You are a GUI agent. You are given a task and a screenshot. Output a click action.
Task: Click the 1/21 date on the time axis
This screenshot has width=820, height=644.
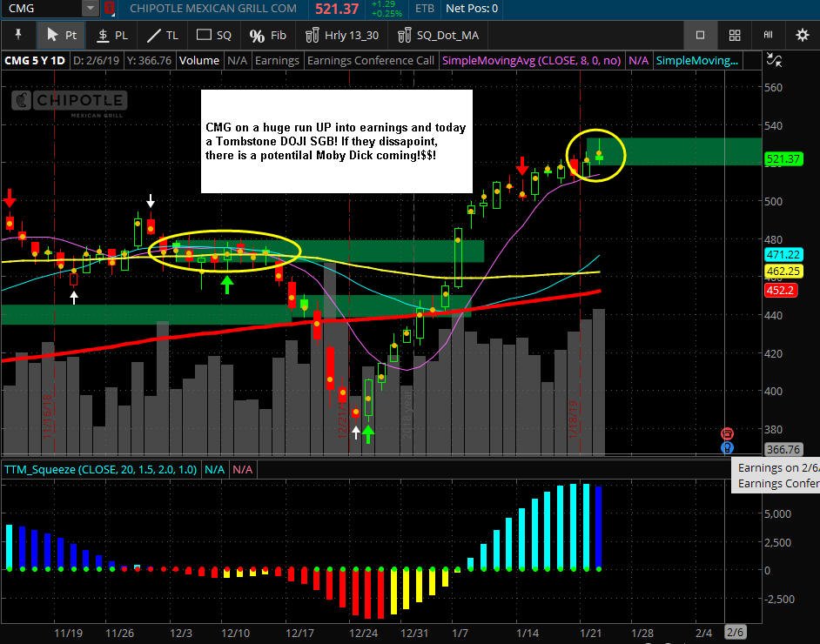pos(590,633)
